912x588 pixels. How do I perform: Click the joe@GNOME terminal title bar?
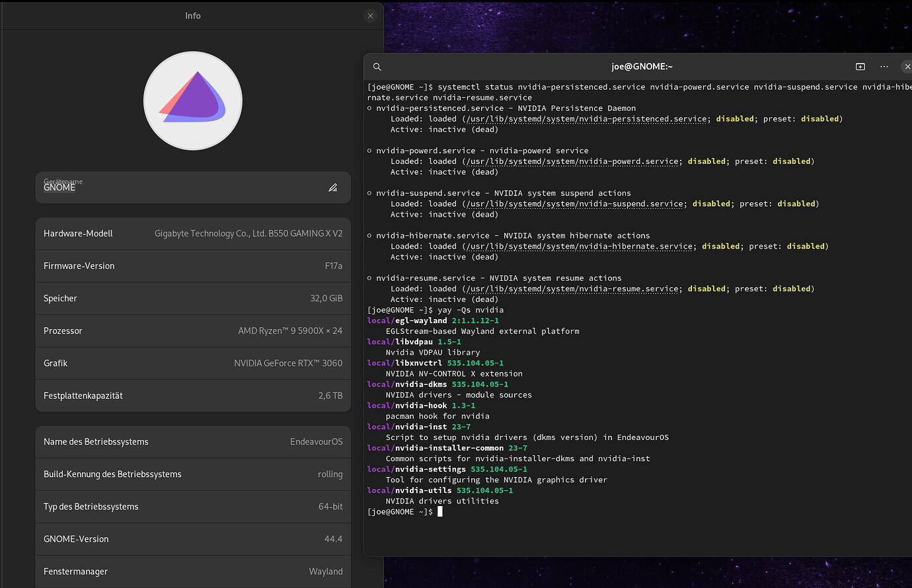tap(642, 67)
